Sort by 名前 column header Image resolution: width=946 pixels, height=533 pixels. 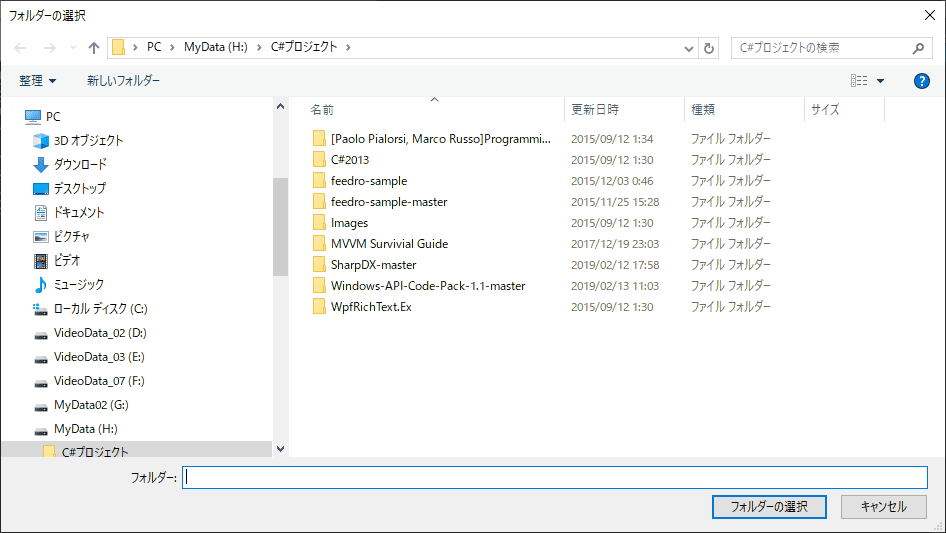pyautogui.click(x=322, y=110)
